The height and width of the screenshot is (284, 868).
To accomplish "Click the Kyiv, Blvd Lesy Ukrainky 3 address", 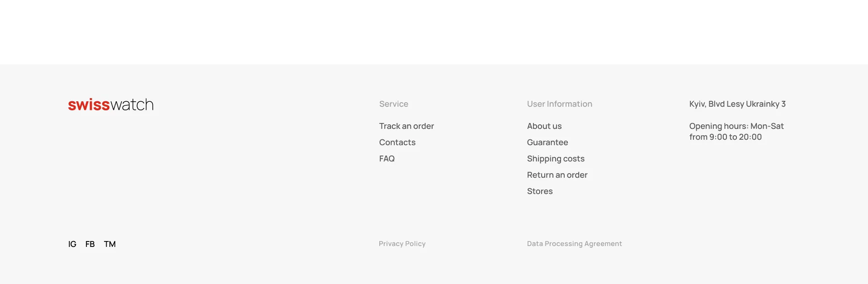I will pos(737,104).
